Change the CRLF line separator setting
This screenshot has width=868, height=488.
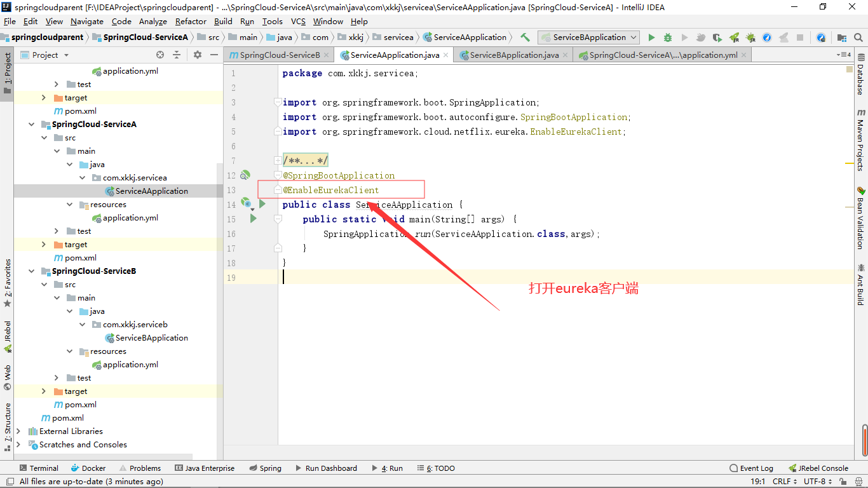tap(785, 482)
